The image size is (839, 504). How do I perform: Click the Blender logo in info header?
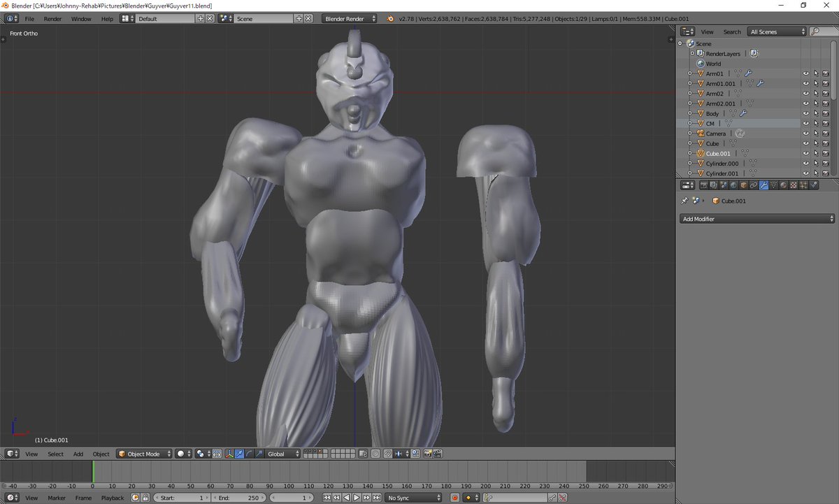391,18
